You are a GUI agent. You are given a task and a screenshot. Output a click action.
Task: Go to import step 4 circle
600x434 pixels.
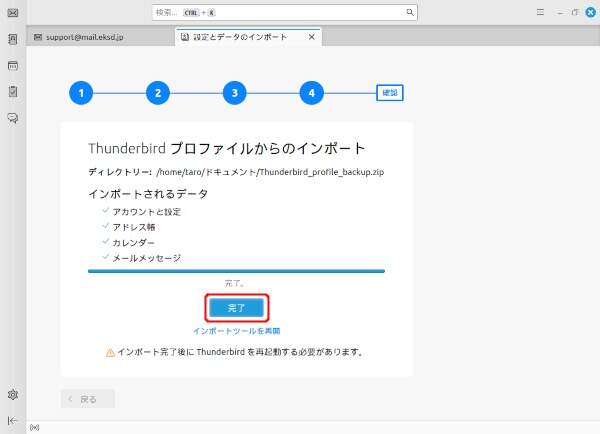click(x=311, y=93)
